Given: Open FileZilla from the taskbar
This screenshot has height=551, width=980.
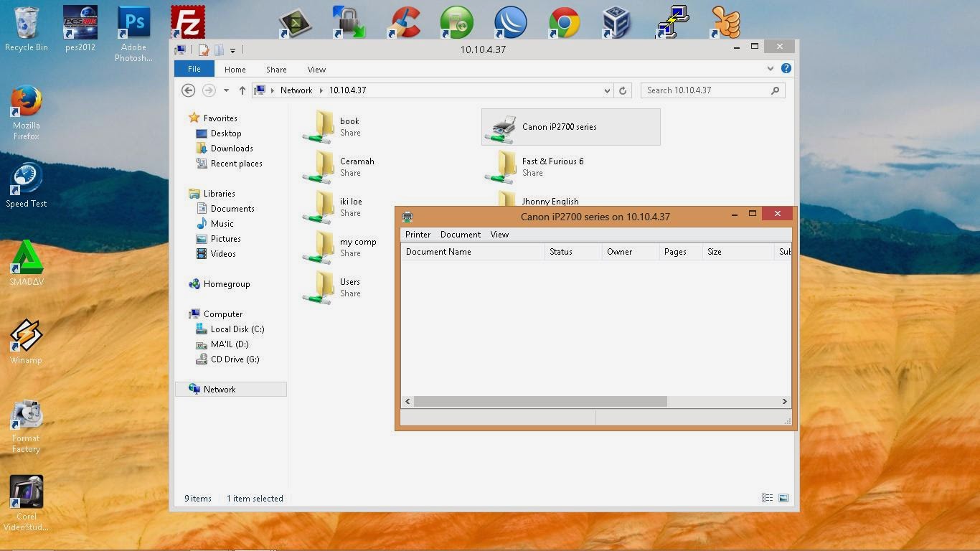Looking at the screenshot, I should pos(187,22).
